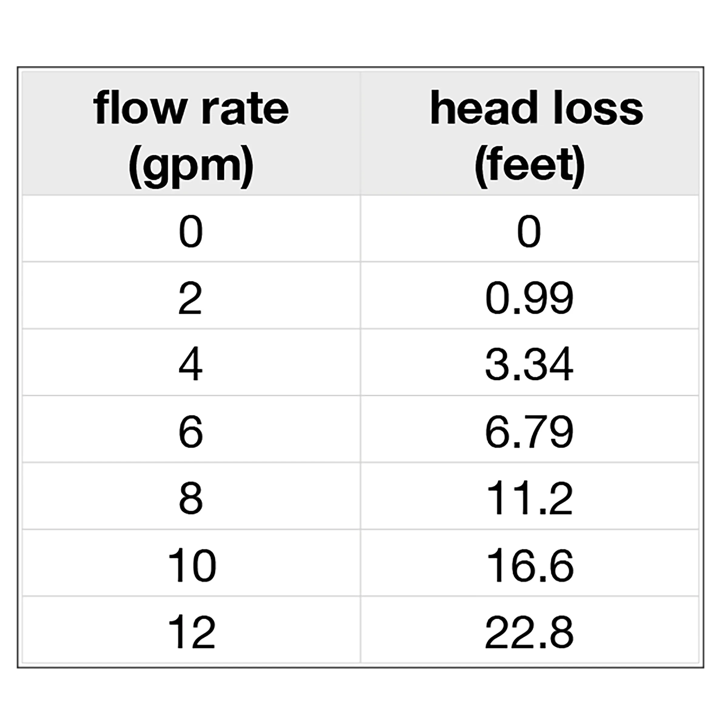
Task: Select the flow rate cell showing 2
Action: [191, 295]
